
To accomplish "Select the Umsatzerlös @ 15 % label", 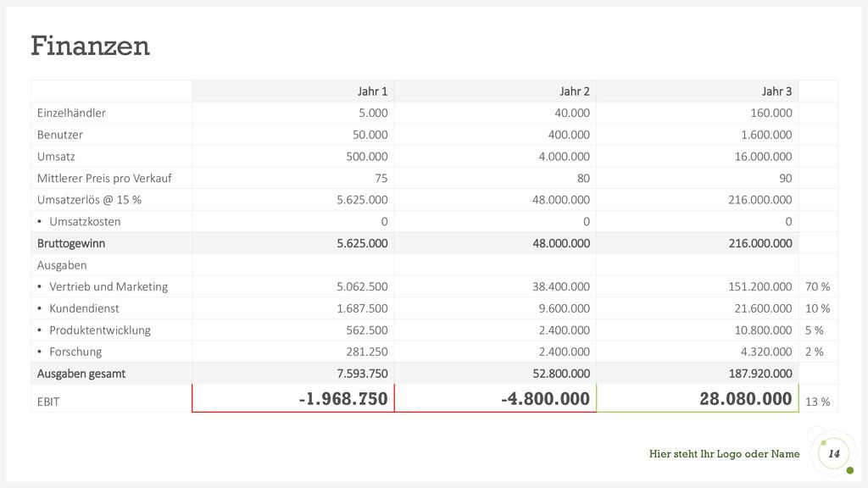I will click(89, 200).
